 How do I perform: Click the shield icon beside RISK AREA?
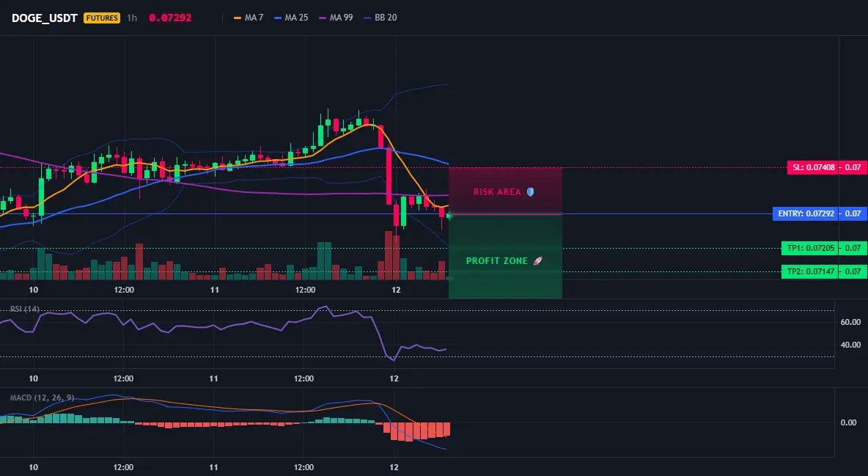pyautogui.click(x=530, y=191)
